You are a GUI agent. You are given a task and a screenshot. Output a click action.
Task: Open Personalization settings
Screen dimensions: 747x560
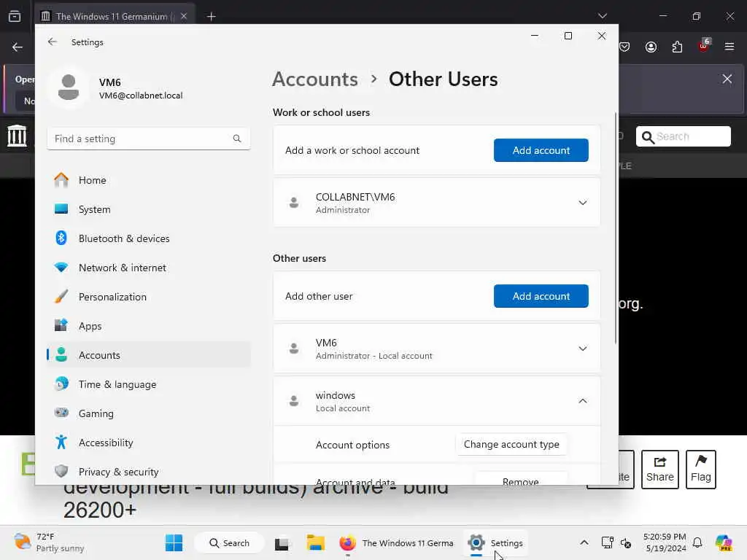click(149, 297)
